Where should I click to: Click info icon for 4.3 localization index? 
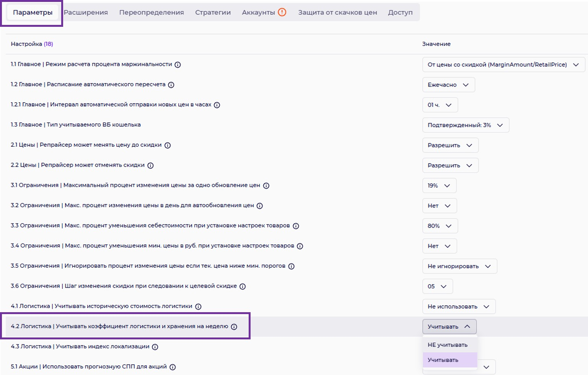point(155,347)
